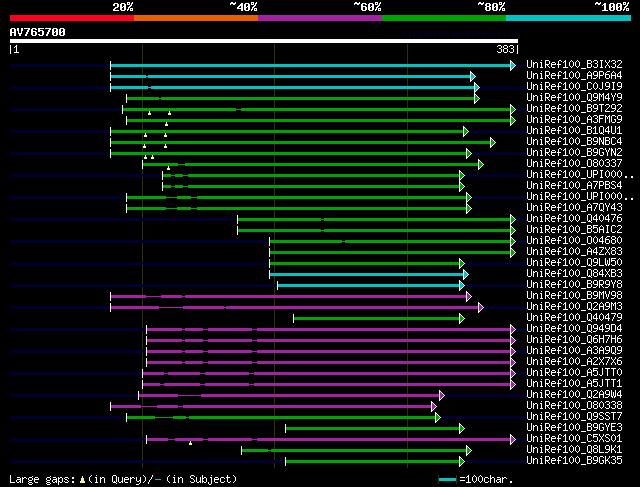Click the arrowhead ending the Q9SST7 alignment

pyautogui.click(x=438, y=417)
